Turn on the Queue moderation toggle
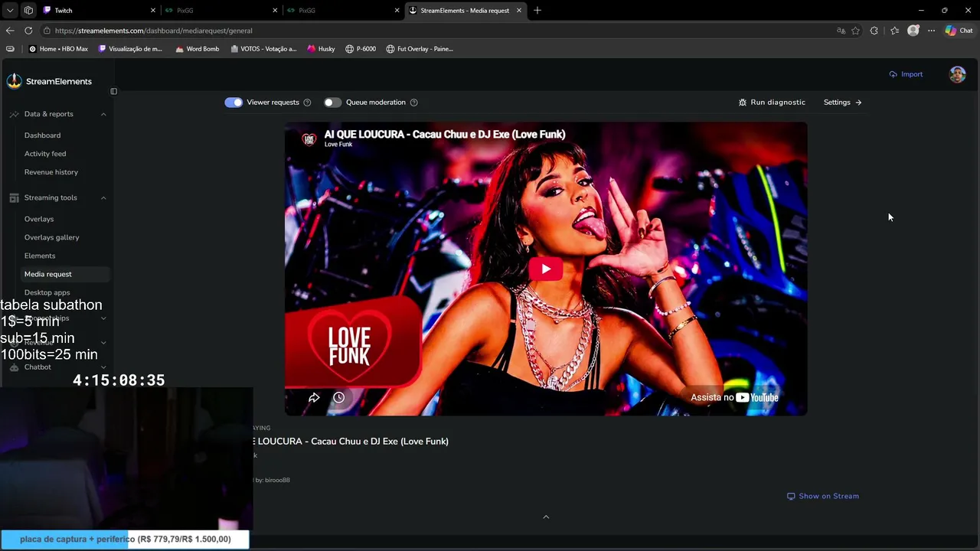 [332, 103]
